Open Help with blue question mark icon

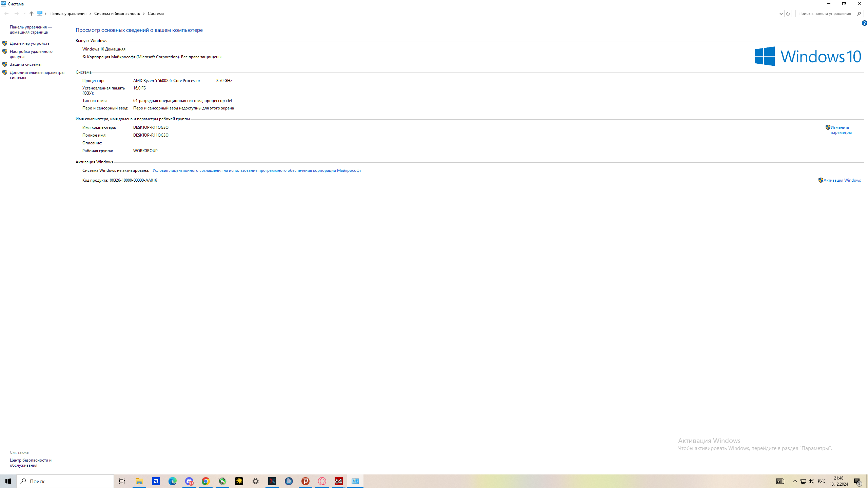point(864,23)
